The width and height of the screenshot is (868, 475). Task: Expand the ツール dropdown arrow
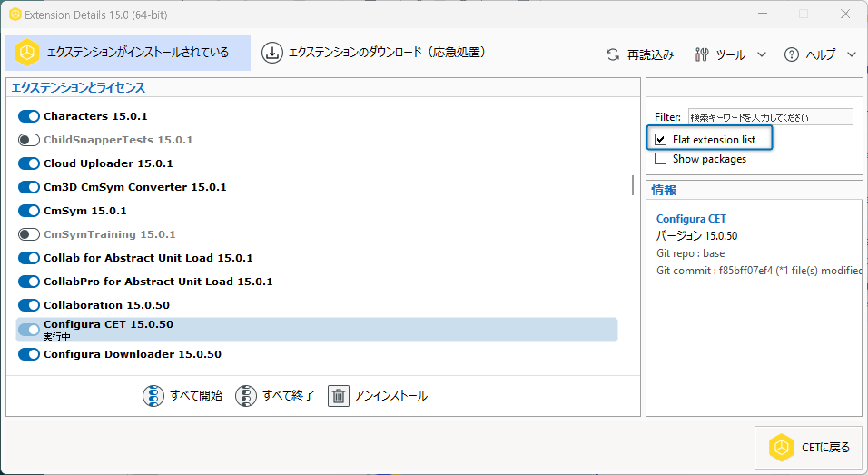(x=762, y=55)
